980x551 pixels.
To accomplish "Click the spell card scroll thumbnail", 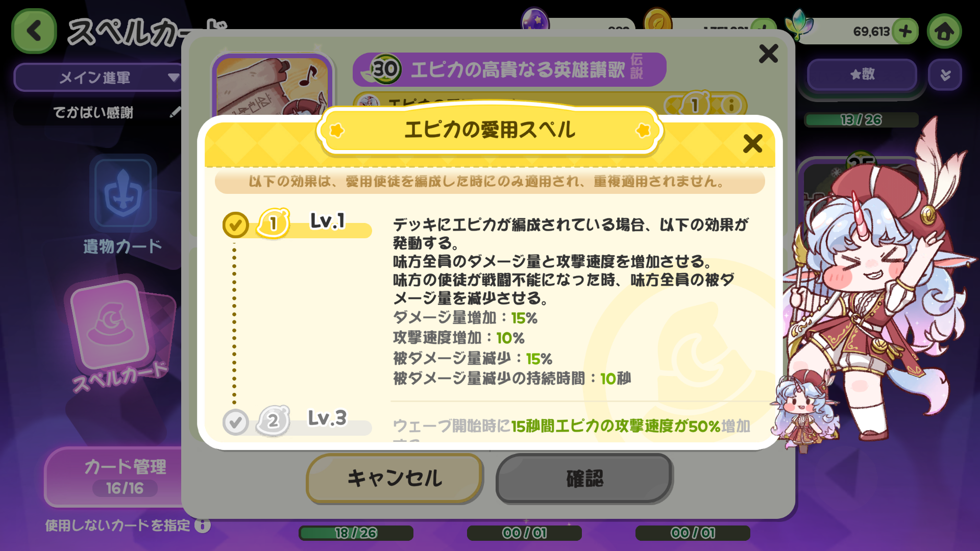I will pyautogui.click(x=273, y=85).
